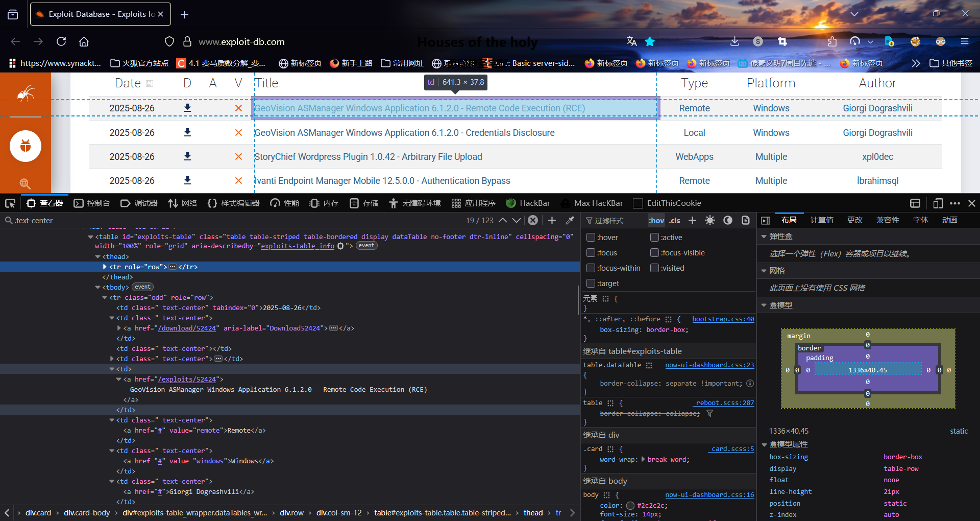Expand the selected tr role="row" node

point(105,267)
